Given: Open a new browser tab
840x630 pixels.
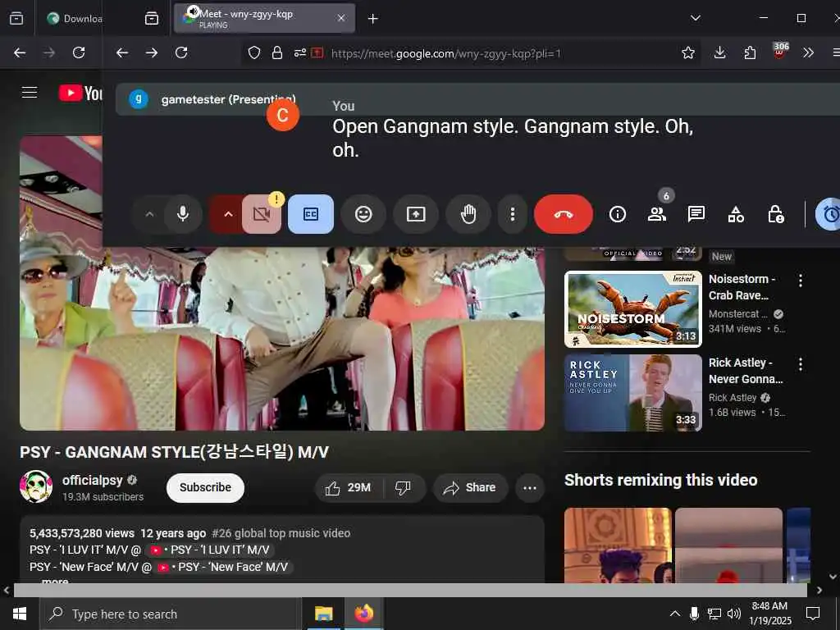Looking at the screenshot, I should click(x=373, y=19).
